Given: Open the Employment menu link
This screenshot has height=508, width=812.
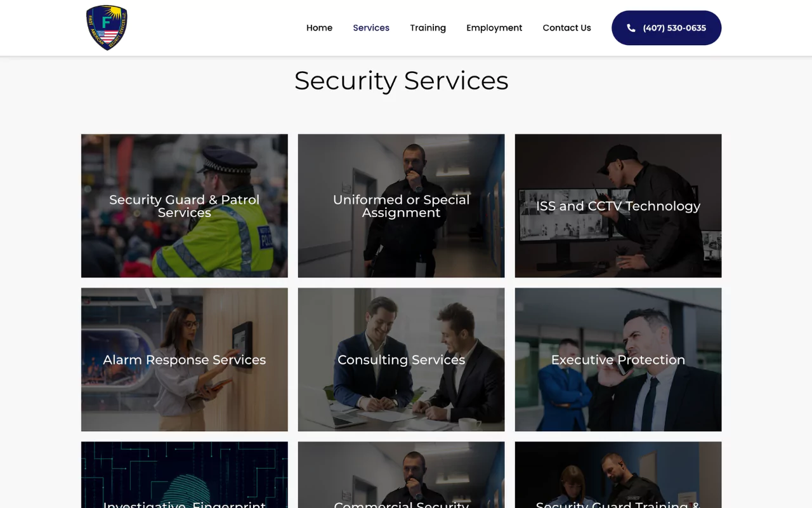Looking at the screenshot, I should point(494,28).
